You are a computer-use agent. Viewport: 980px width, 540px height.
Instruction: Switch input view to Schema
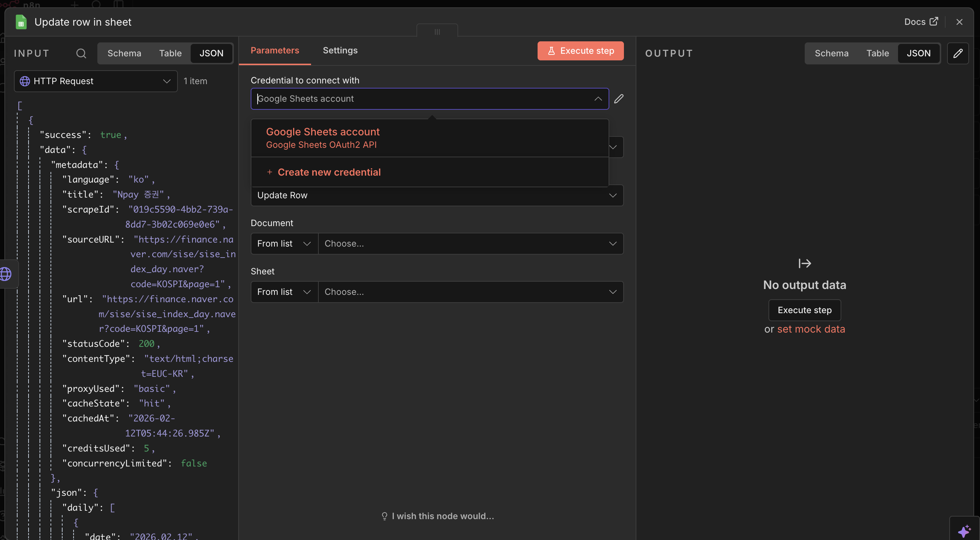[124, 53]
